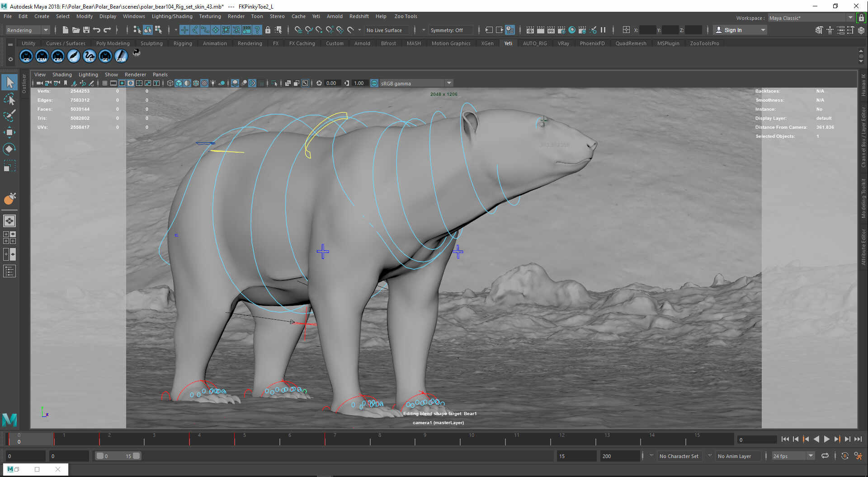Toggle the sRGB gamma view transform icon
The height and width of the screenshot is (477, 868).
pos(374,83)
